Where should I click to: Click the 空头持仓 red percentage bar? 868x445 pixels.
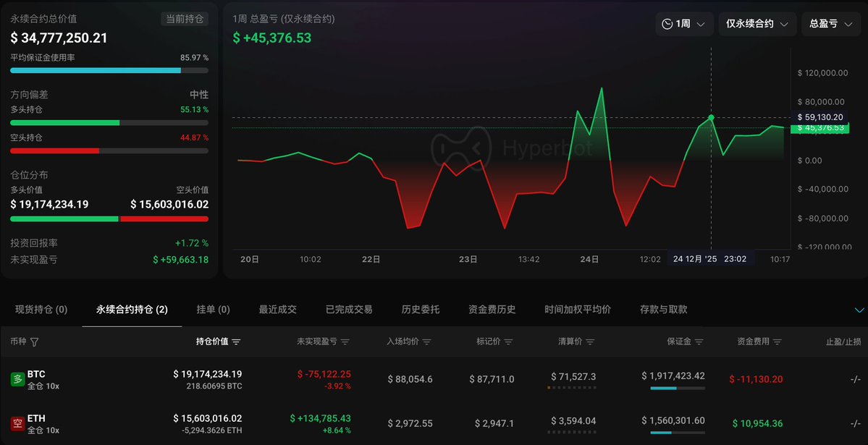pos(109,151)
